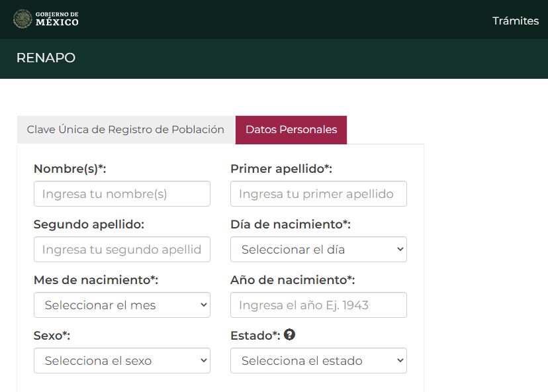
Task: Click the Gobierno de México logo
Action: pos(46,19)
